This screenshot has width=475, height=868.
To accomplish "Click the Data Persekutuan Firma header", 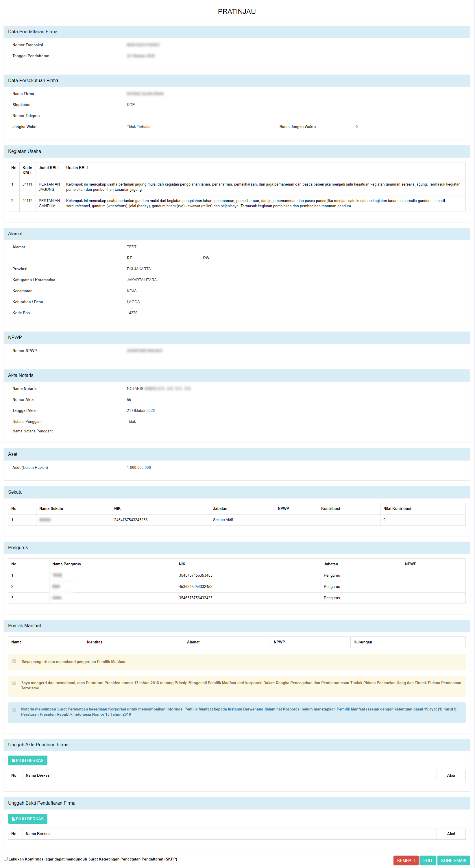I will coord(33,81).
